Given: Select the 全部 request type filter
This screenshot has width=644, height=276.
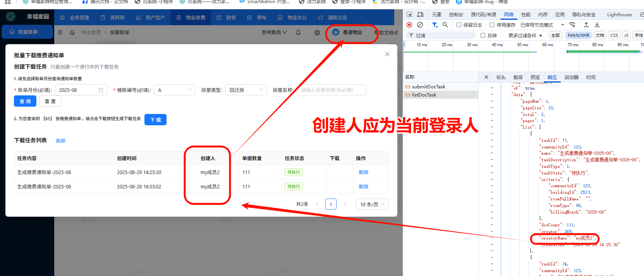Looking at the screenshot, I should (x=556, y=35).
